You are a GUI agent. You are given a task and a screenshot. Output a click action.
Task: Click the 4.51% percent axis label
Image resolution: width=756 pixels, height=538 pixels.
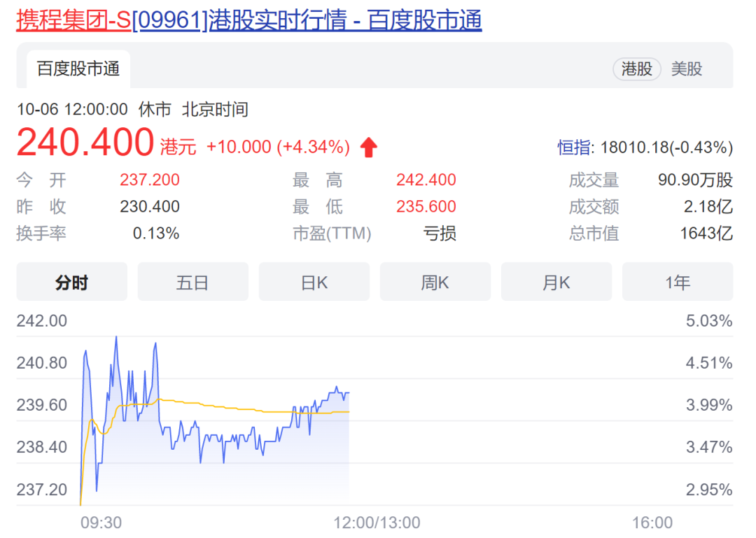709,363
